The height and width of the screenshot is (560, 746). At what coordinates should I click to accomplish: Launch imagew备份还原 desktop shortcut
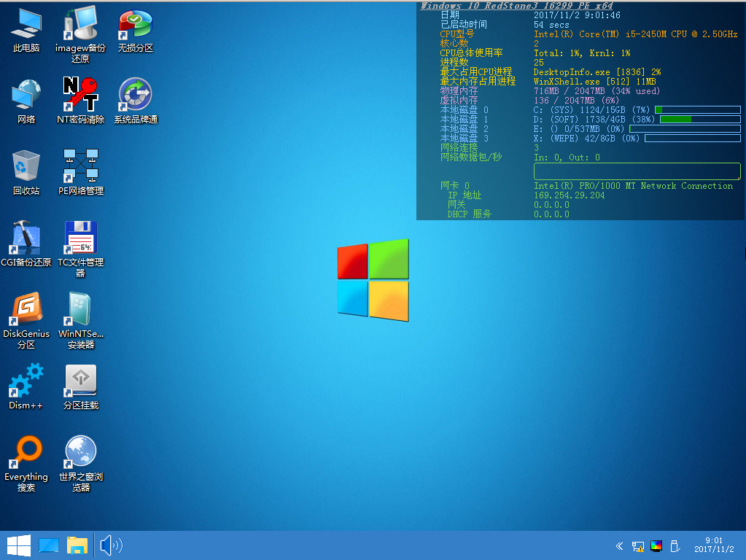pyautogui.click(x=80, y=34)
